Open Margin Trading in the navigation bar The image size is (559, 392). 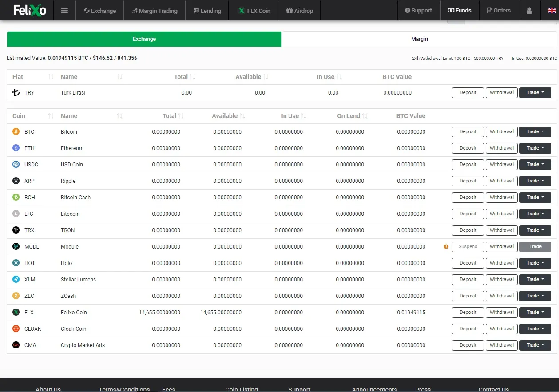click(155, 11)
